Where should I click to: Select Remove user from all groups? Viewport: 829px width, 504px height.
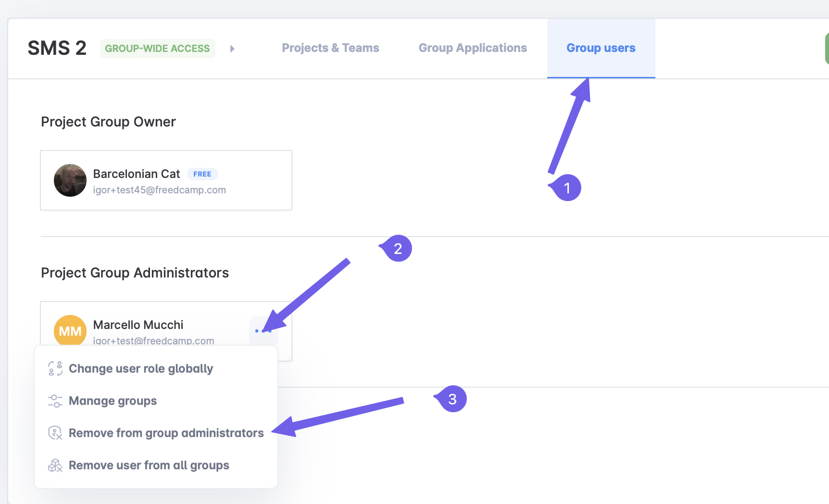149,465
